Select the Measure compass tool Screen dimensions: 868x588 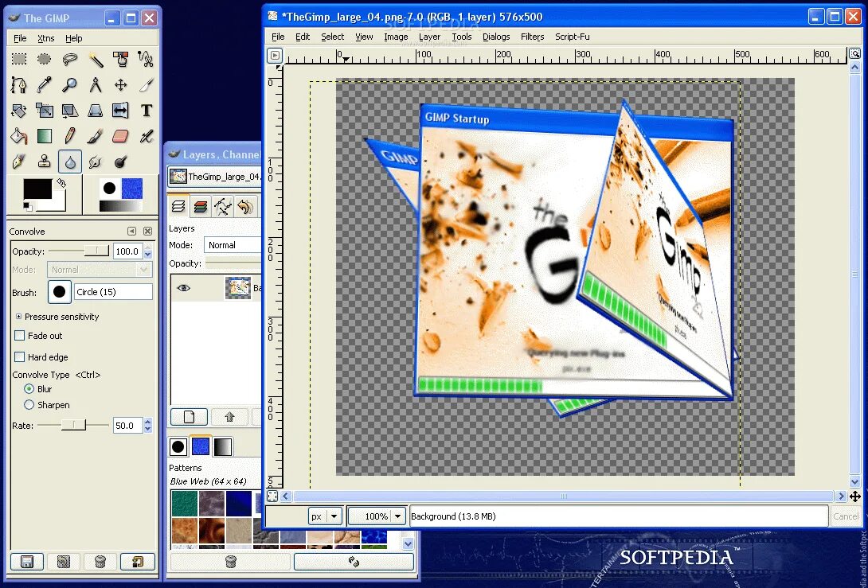coord(96,84)
